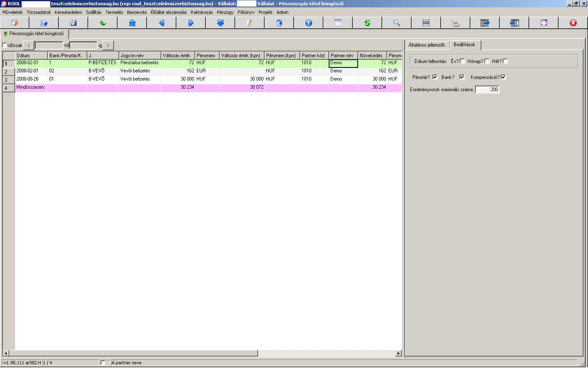Open the Raktározás menu
588x368 pixels.
click(202, 12)
